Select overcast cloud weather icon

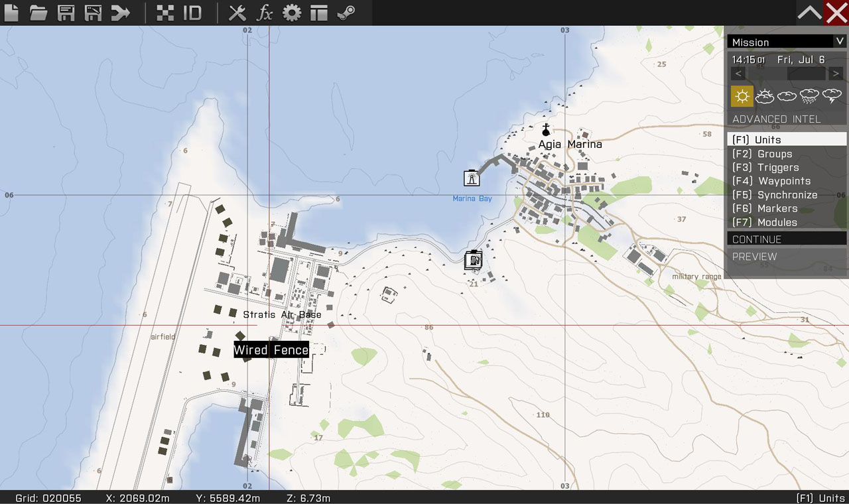[787, 96]
